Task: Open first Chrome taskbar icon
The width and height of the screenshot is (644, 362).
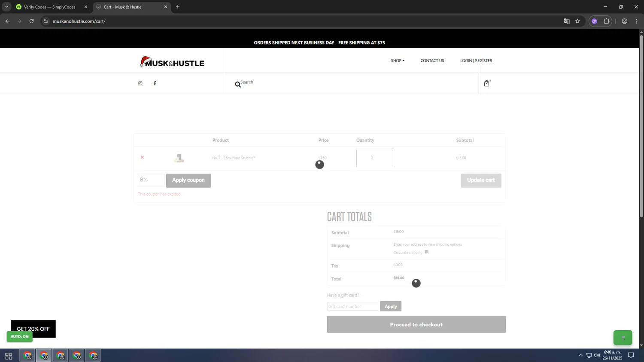Action: 27,356
